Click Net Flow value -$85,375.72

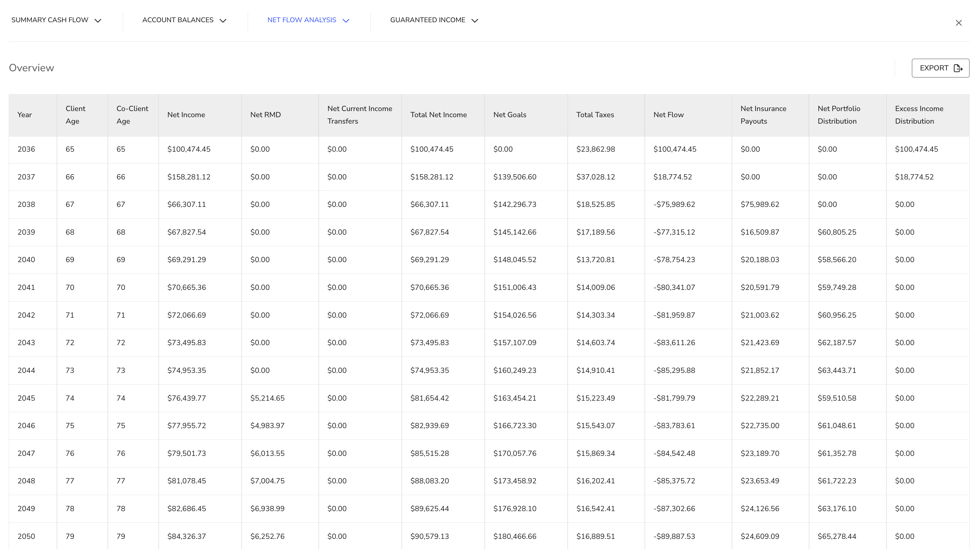674,481
